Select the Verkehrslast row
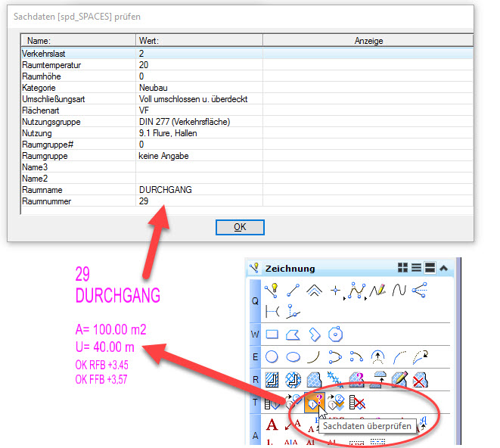This screenshot has height=448, width=500. (x=247, y=53)
